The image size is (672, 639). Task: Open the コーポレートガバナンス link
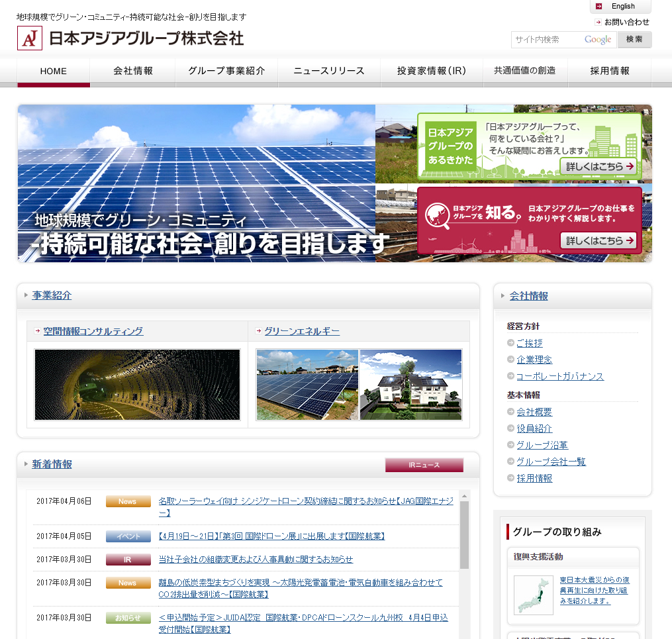click(560, 376)
